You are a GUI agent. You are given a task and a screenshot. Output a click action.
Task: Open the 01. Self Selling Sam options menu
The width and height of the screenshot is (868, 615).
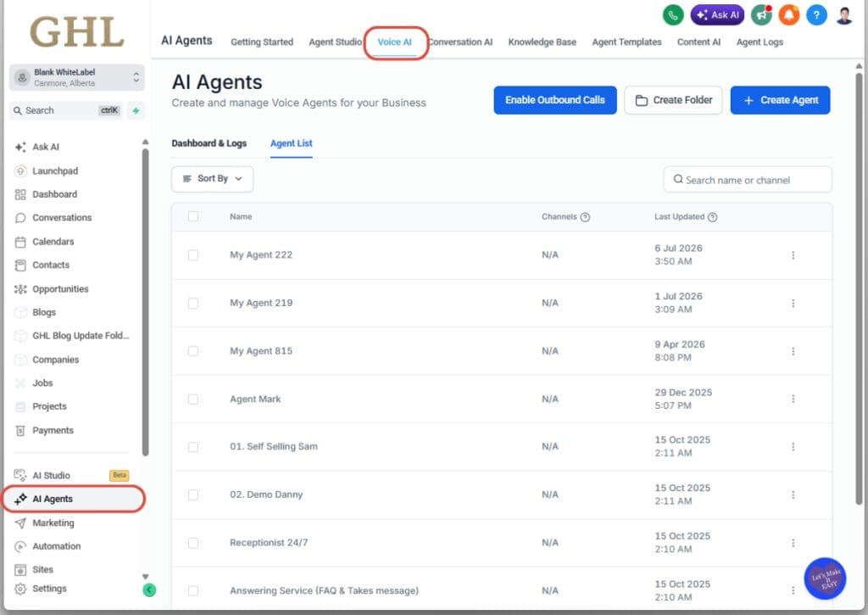point(793,447)
